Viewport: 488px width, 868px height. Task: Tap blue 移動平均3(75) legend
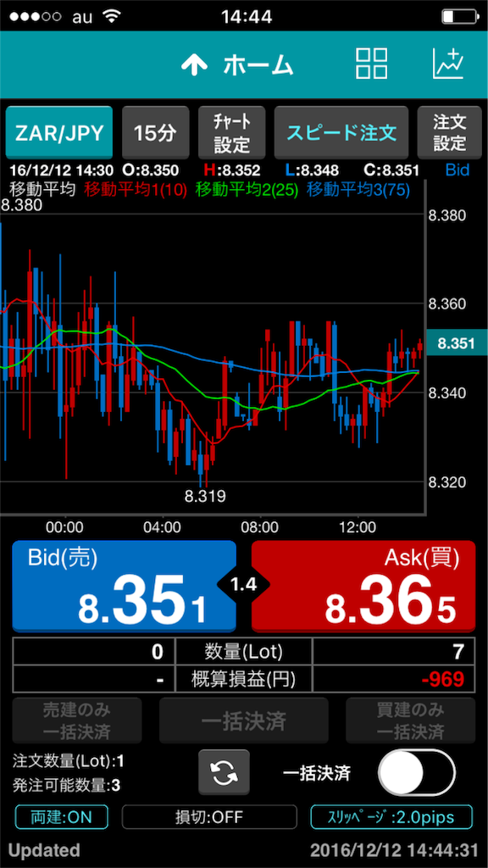358,191
